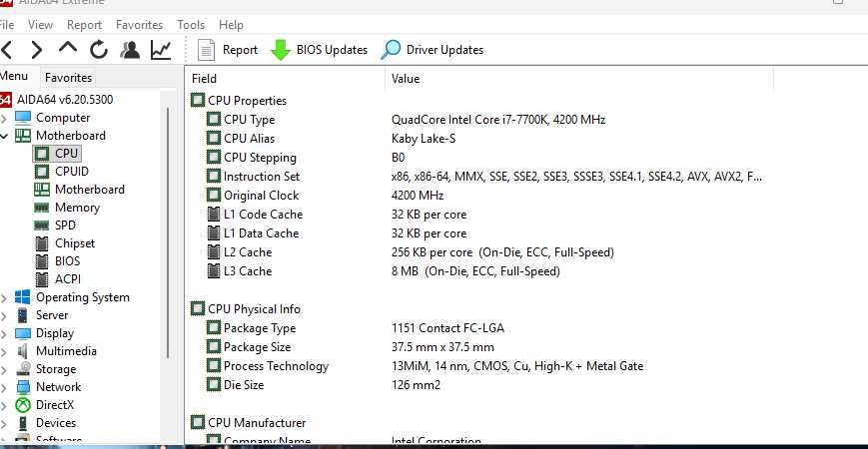The height and width of the screenshot is (449, 868).
Task: Click the Driver Updates toolbar button label
Action: 445,50
